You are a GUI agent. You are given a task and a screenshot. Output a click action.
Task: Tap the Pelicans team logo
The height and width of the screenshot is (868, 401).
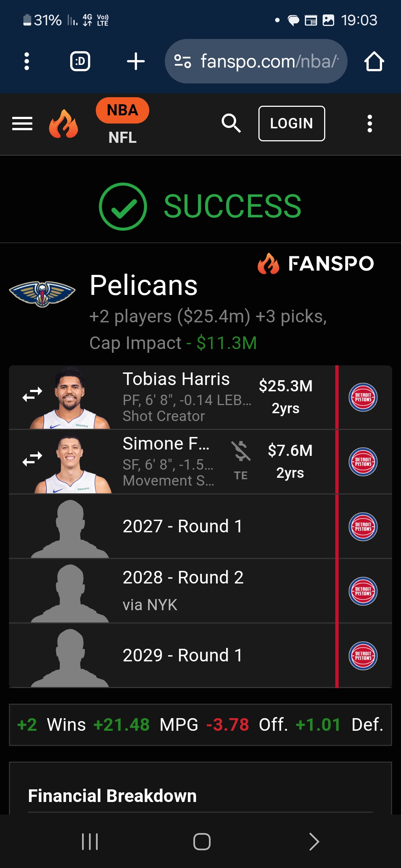click(42, 293)
